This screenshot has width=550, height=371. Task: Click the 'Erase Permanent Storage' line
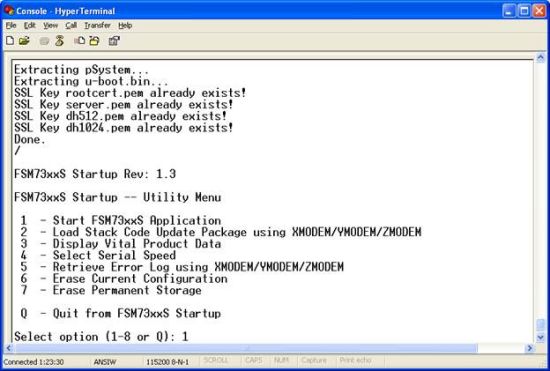coord(111,290)
